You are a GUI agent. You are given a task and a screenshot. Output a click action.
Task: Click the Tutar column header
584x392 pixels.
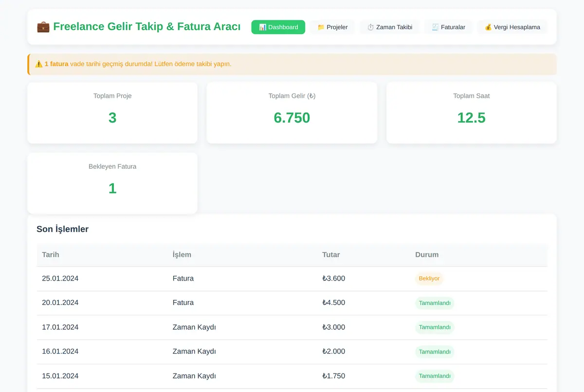coord(331,254)
